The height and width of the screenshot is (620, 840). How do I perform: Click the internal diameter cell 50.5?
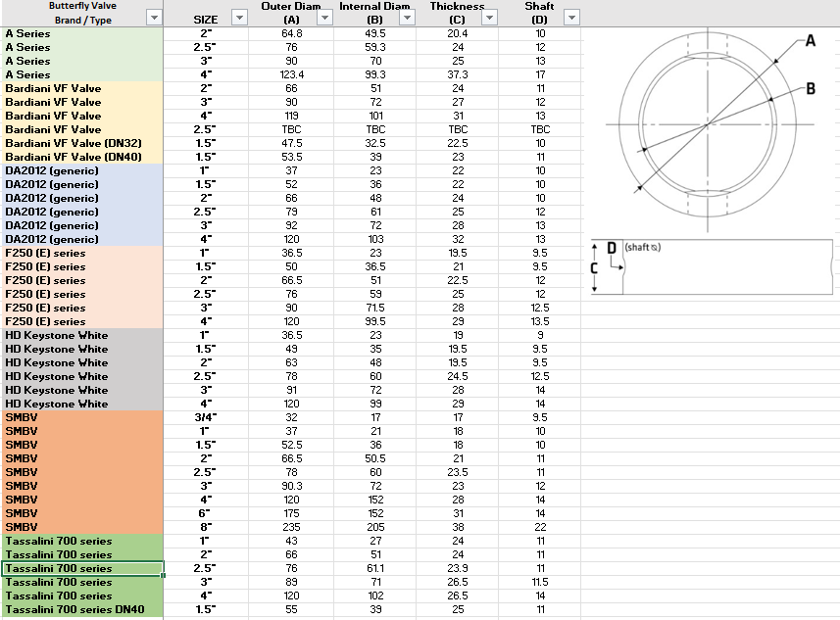375,458
